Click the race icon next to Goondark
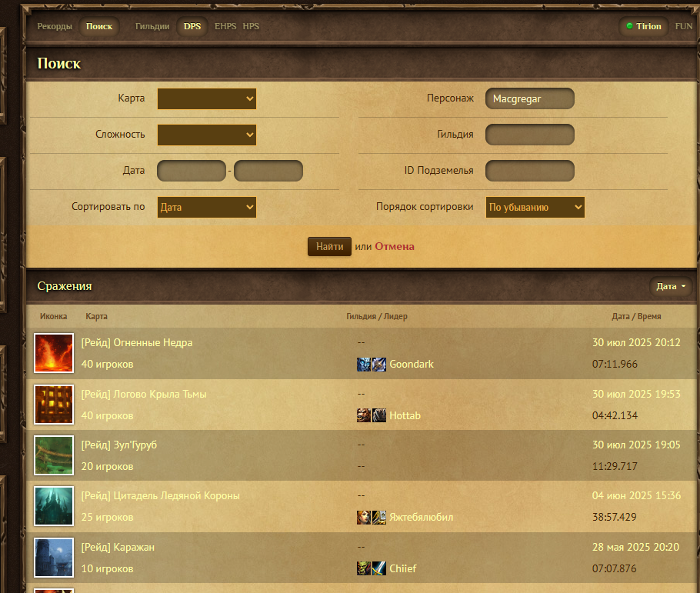 [363, 365]
